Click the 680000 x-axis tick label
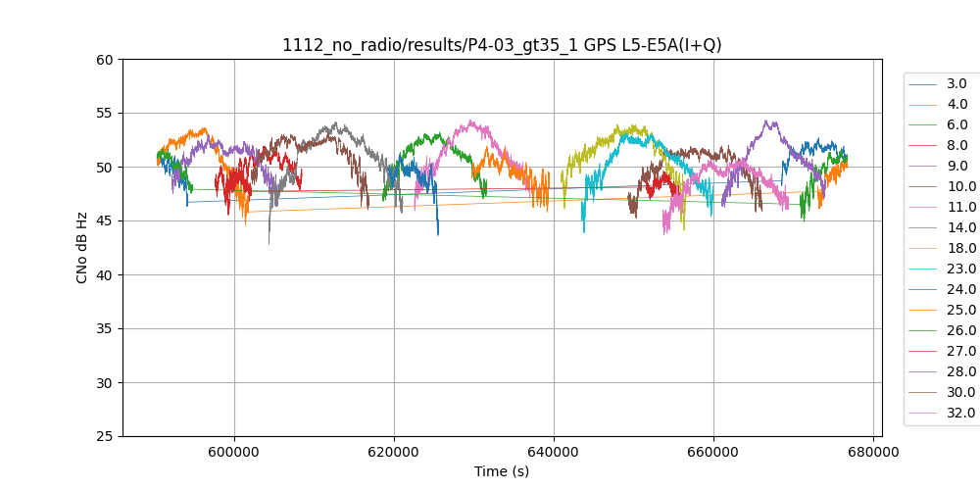Viewport: 980px width, 490px height. [873, 453]
